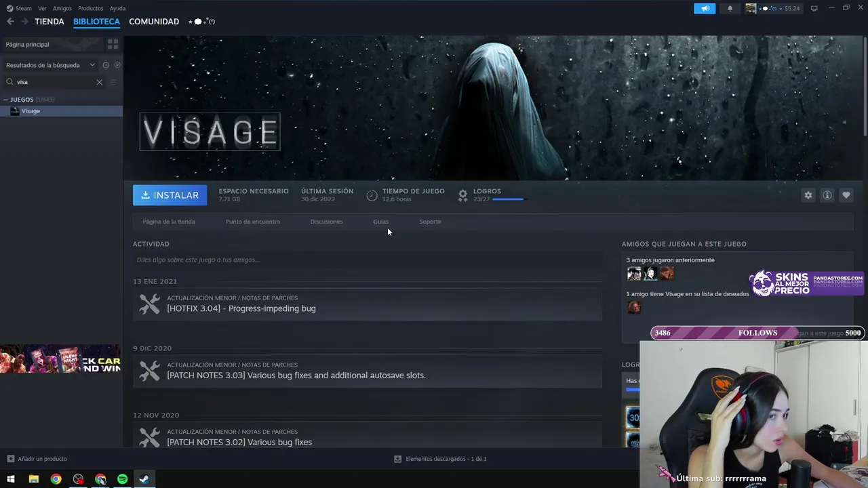The image size is (868, 488).
Task: Open the profile name tab beside COMUNIDAD
Action: (x=201, y=22)
